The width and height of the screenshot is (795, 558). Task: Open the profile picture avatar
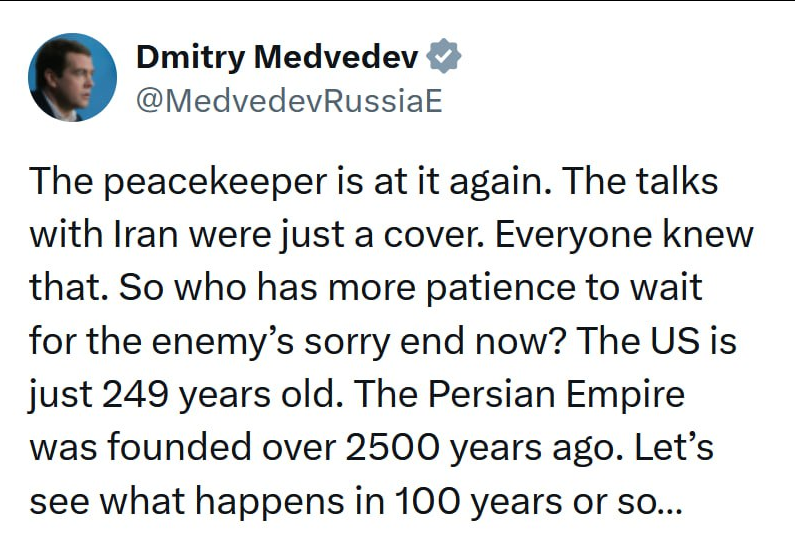(72, 78)
